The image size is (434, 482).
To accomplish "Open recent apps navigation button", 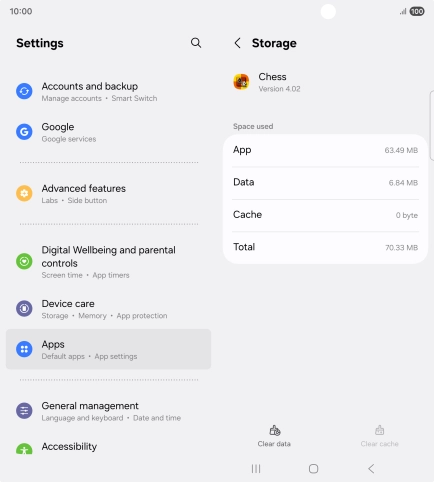I will click(256, 469).
